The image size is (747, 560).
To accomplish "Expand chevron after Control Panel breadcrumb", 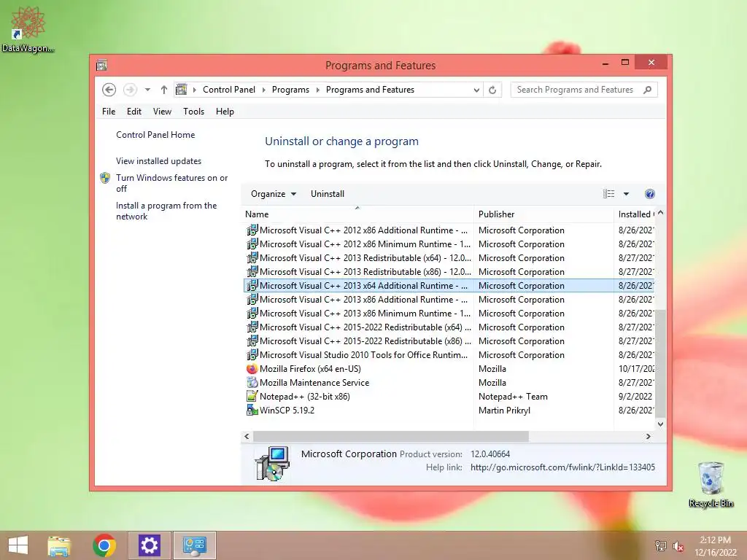I will [263, 90].
